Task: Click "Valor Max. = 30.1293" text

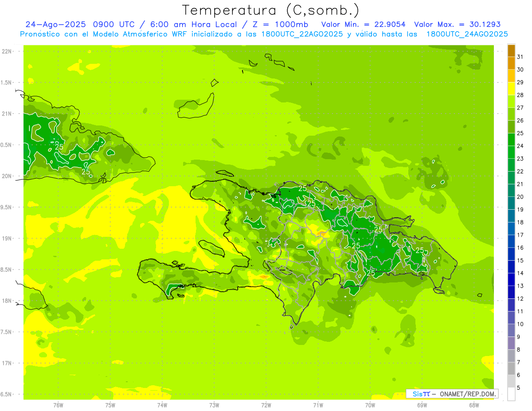Action: click(457, 24)
